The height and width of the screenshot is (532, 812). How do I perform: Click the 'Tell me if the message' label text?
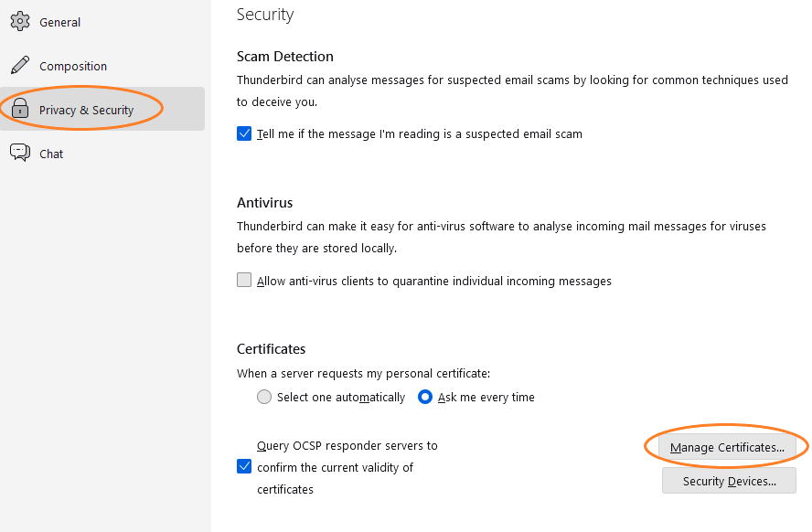pos(419,133)
